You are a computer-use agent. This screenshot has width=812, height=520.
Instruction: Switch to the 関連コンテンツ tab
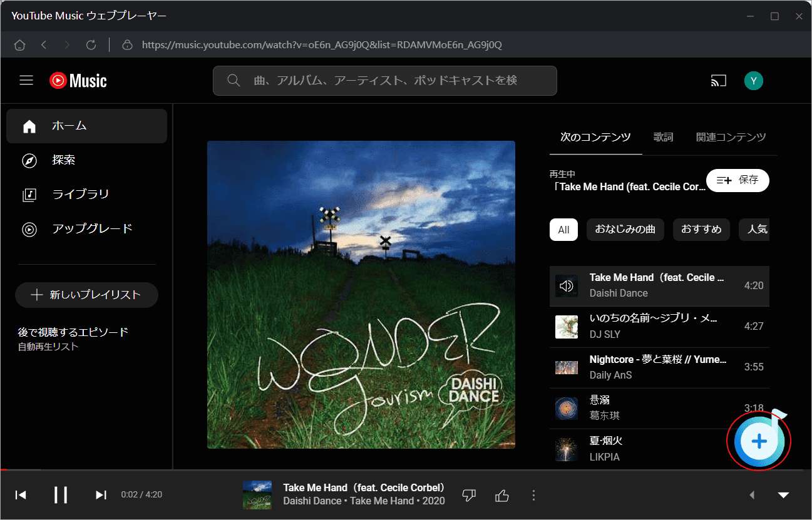(731, 137)
